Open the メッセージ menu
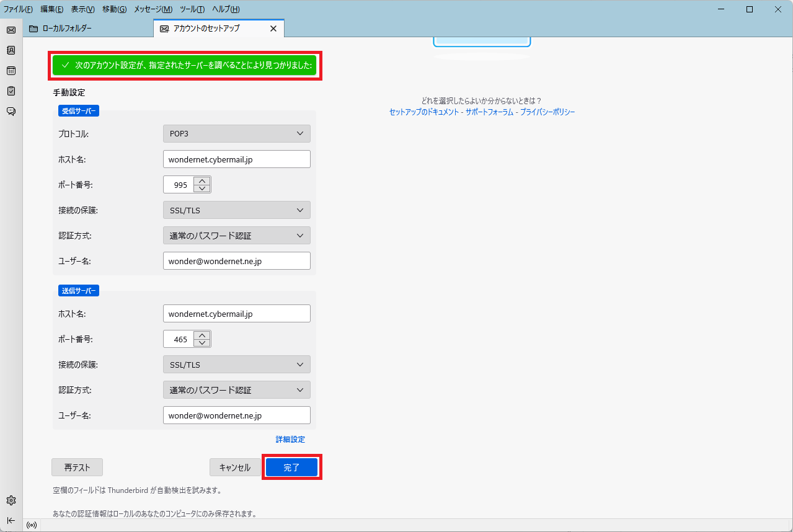Viewport: 793px width, 532px height. click(x=153, y=9)
